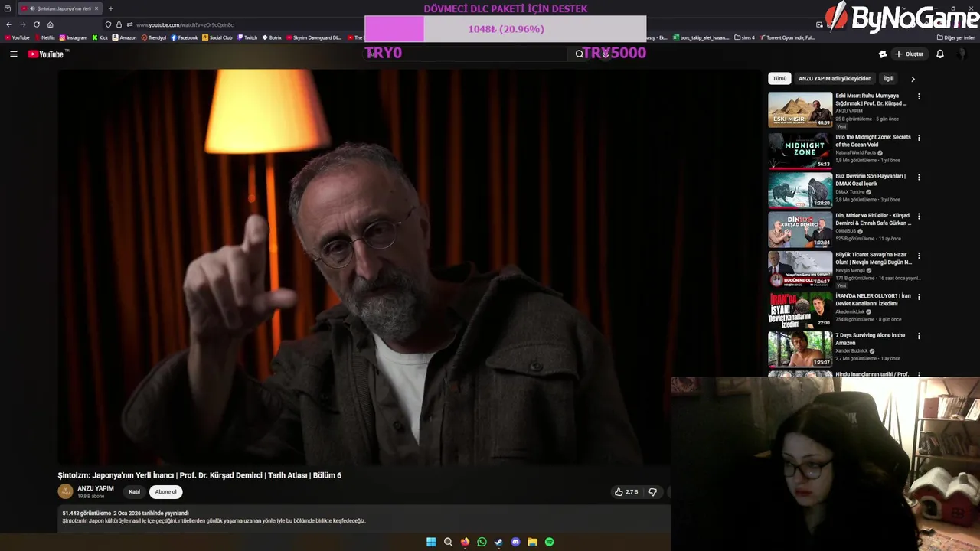This screenshot has width=980, height=551.
Task: Open the sims 4 bookmarks folder
Action: point(744,37)
